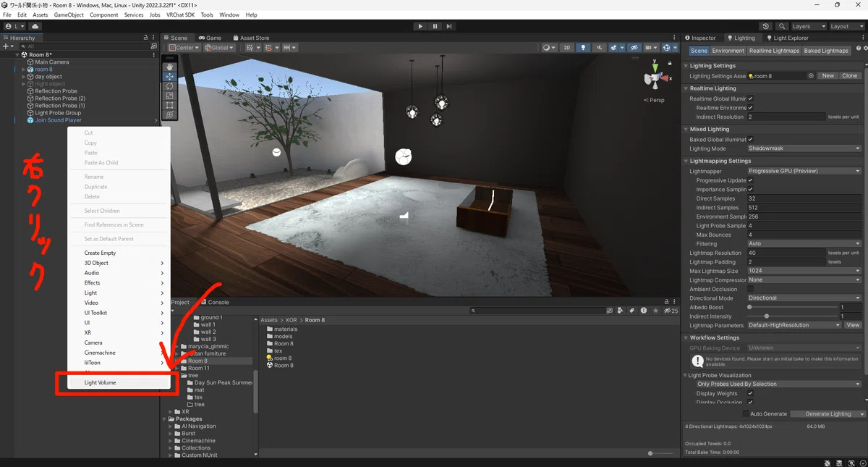Viewport: 868px width, 467px height.
Task: Click the scene orientation gizmo
Action: coord(655,77)
